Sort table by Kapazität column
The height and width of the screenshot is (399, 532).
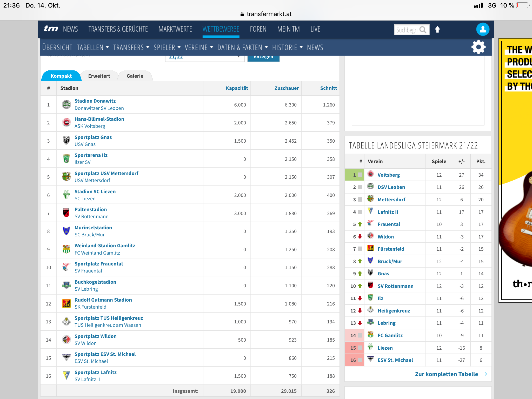pos(237,88)
